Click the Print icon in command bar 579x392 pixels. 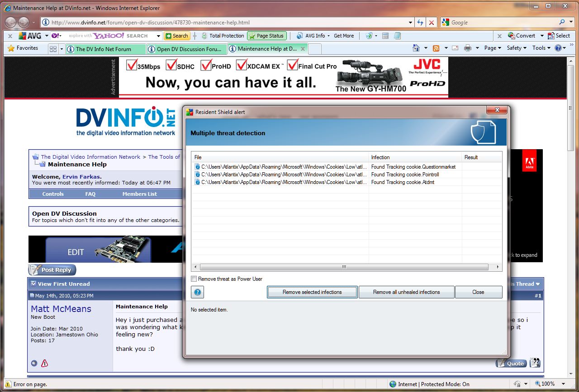(x=468, y=48)
